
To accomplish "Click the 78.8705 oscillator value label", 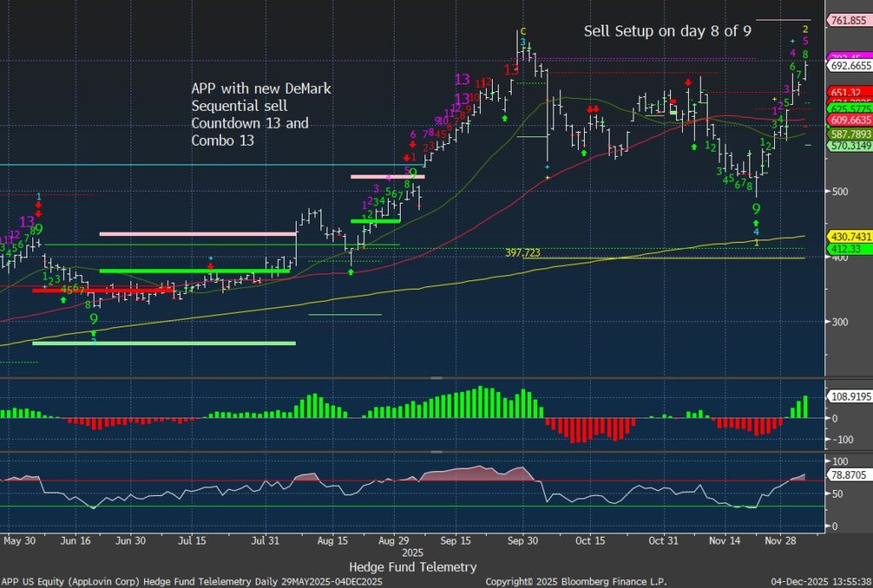I will pyautogui.click(x=847, y=476).
